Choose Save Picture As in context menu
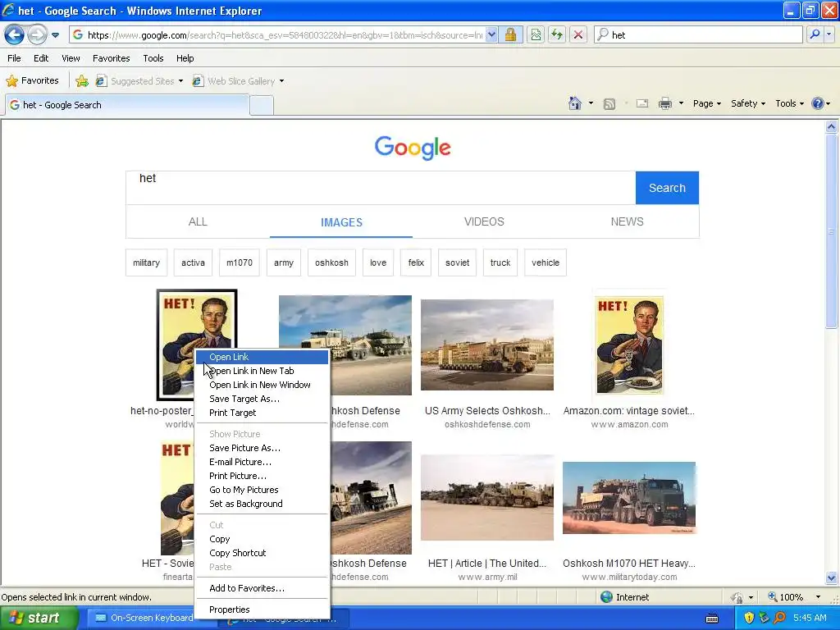 point(262,448)
